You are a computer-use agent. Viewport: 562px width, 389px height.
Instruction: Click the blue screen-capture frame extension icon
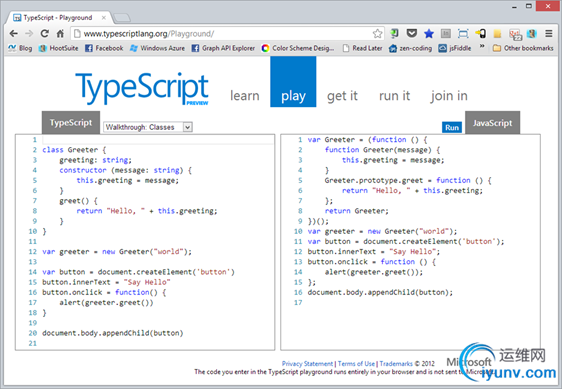click(463, 34)
